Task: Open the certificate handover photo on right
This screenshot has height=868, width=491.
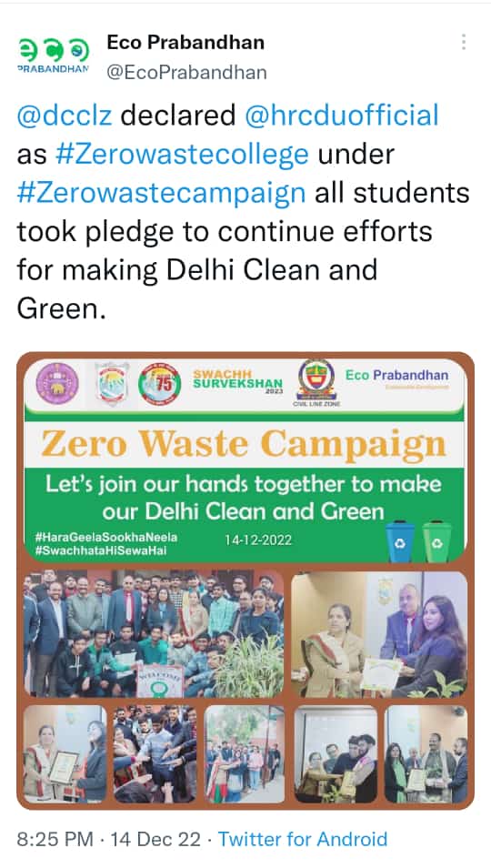Action: [x=379, y=633]
